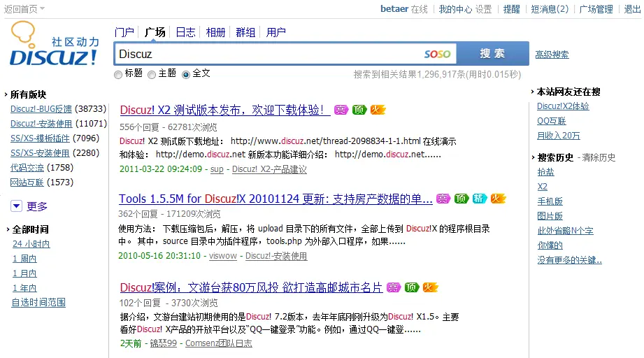
Task: Select the 标题 radio button
Action: point(118,74)
